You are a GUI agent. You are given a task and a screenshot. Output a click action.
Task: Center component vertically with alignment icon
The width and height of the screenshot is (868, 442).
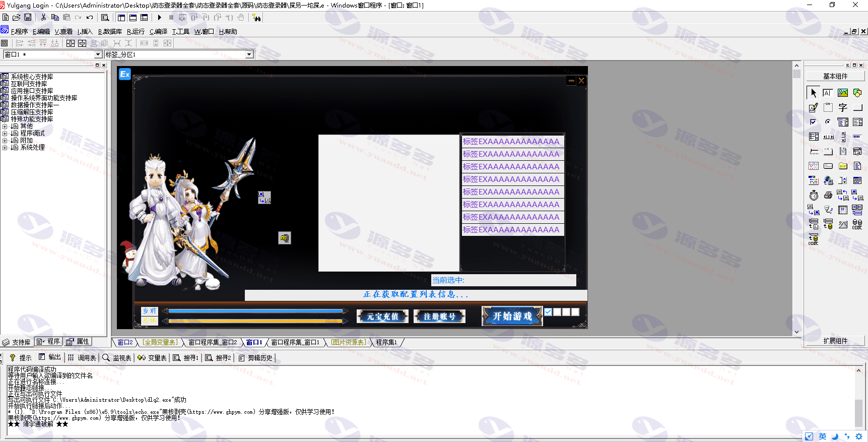pyautogui.click(x=82, y=43)
